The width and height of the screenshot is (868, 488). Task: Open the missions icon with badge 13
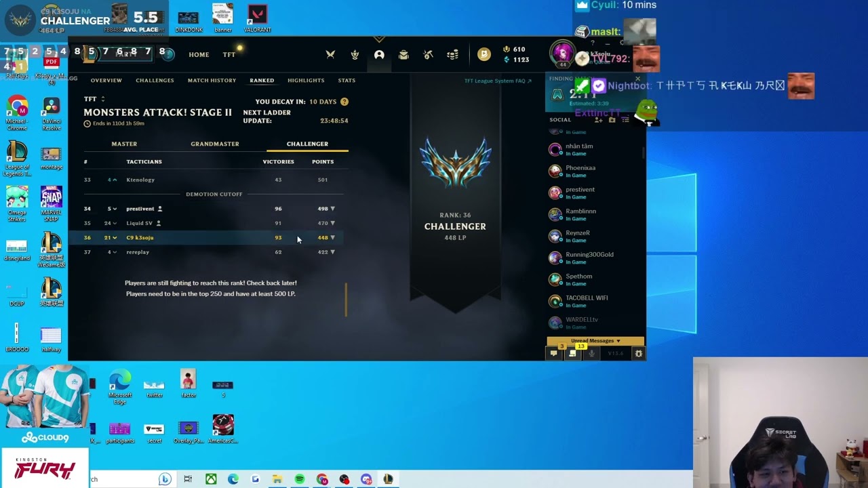(573, 353)
